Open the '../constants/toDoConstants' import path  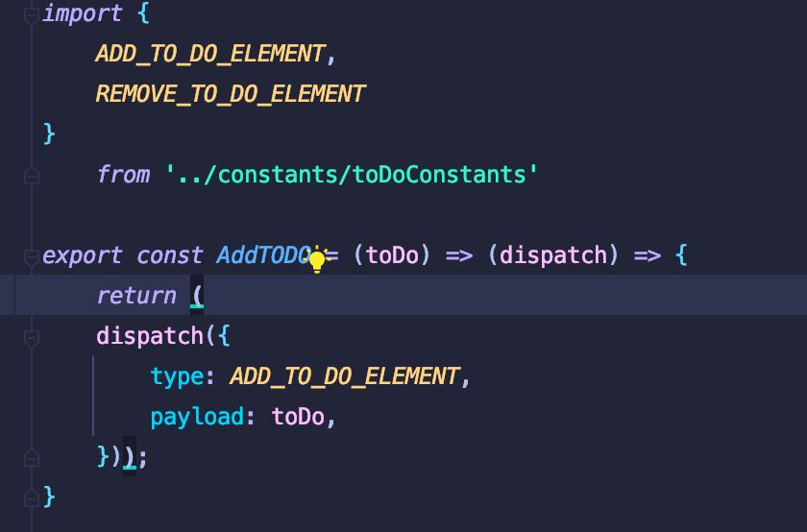(352, 175)
